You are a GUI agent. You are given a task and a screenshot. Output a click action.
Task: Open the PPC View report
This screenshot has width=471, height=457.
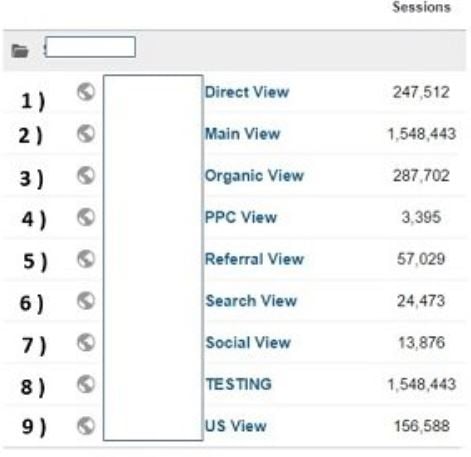241,217
